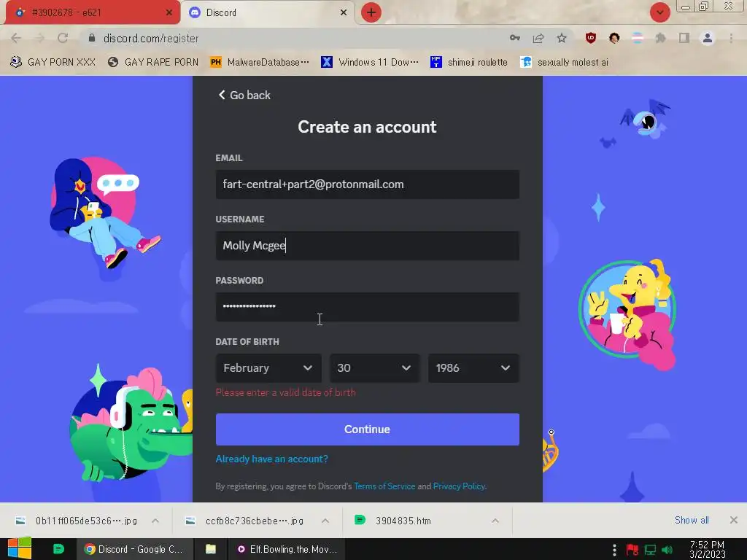The height and width of the screenshot is (560, 747).
Task: Open the year dropdown showing 1986
Action: pyautogui.click(x=473, y=368)
